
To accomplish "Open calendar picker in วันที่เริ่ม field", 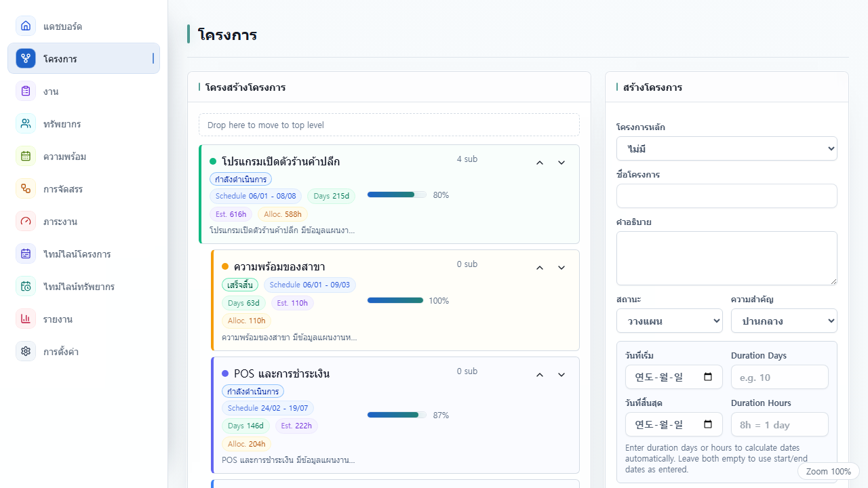I will coord(708,378).
